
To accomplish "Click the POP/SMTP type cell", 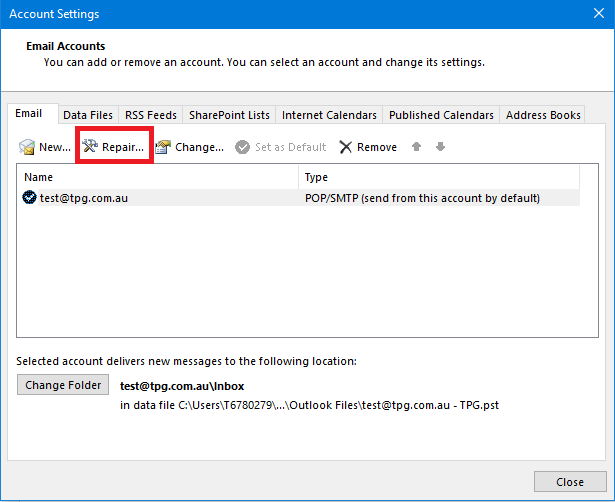I will [422, 198].
